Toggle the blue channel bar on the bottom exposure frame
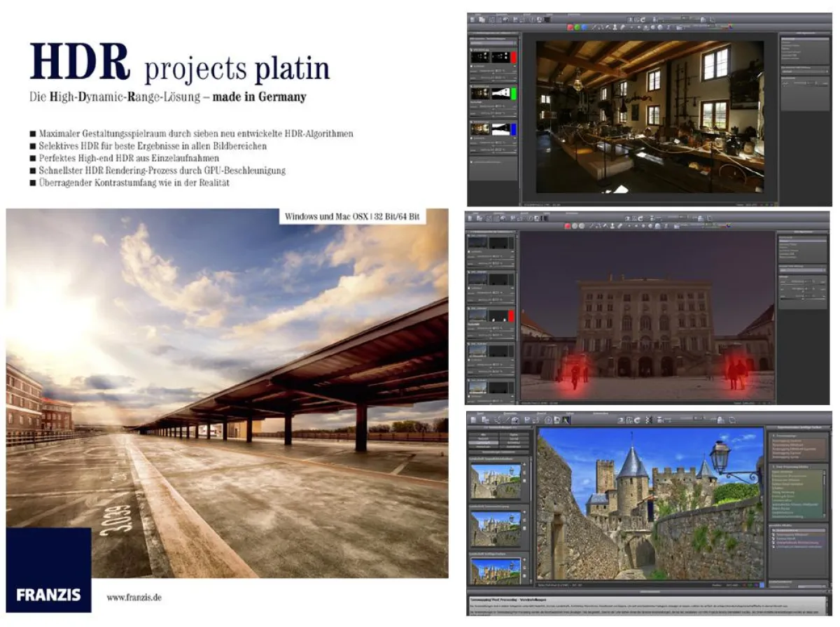Screen dimensions: 840x627 (514, 128)
